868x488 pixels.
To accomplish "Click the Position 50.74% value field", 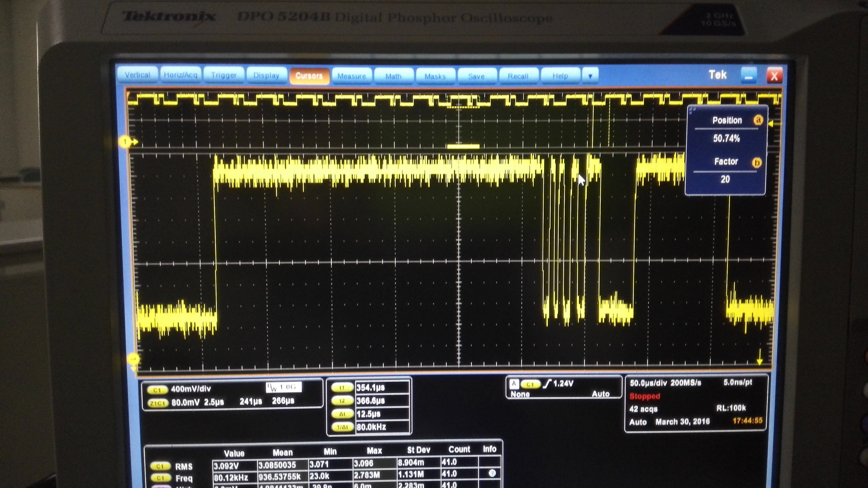I will [726, 138].
